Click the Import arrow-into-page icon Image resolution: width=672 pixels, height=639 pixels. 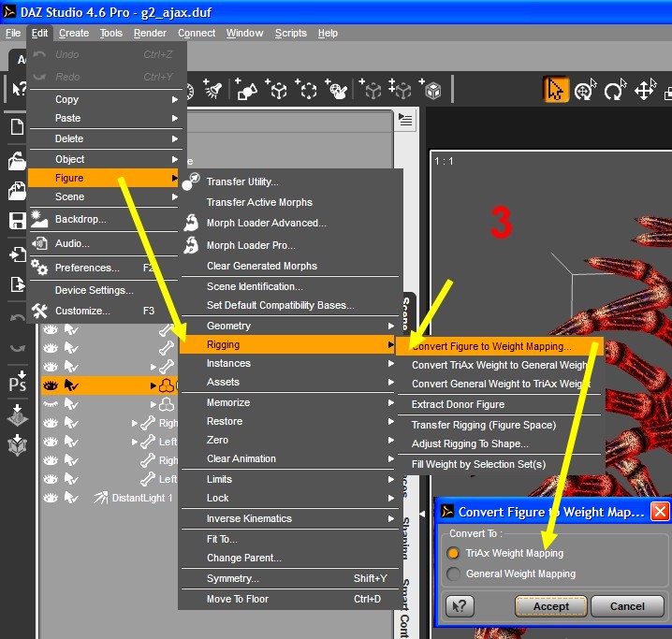coord(17,254)
